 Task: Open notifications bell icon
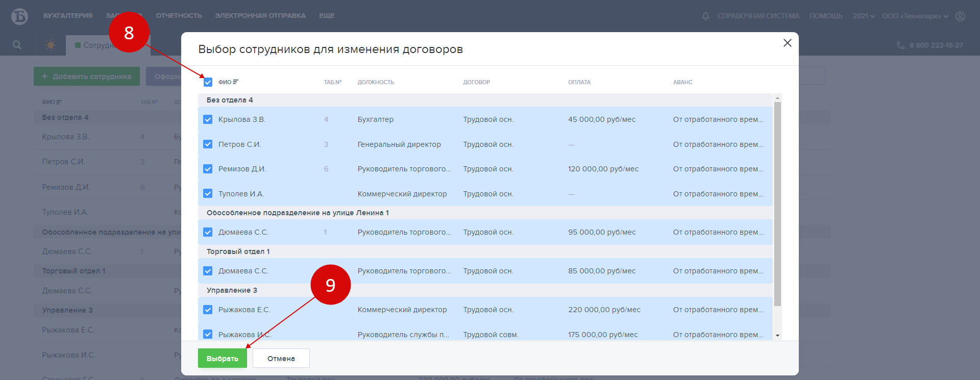coord(705,16)
